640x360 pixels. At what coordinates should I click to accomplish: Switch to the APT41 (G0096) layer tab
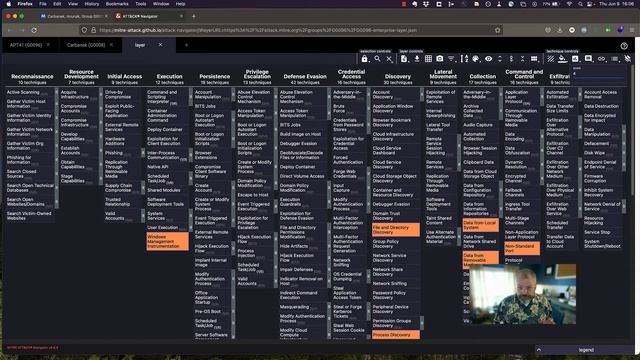[25, 45]
